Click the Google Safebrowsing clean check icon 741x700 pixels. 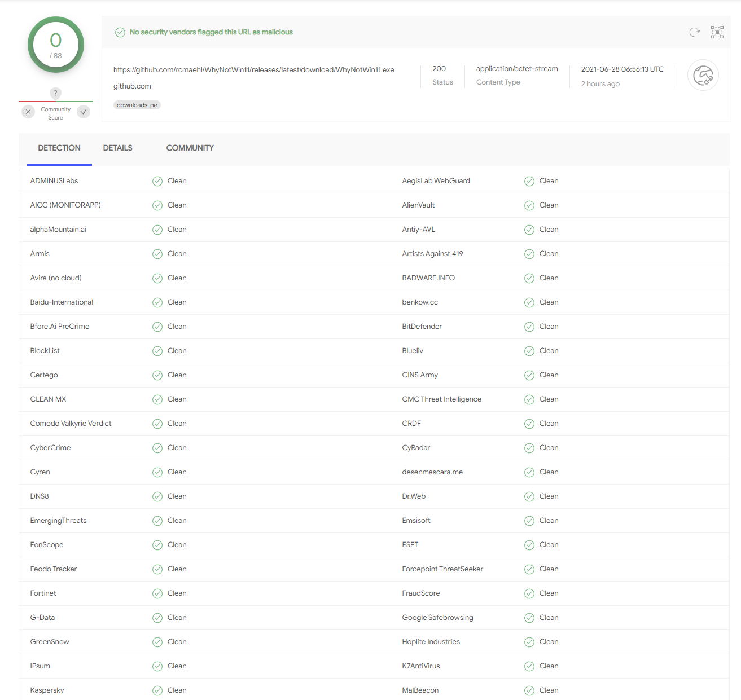click(529, 618)
